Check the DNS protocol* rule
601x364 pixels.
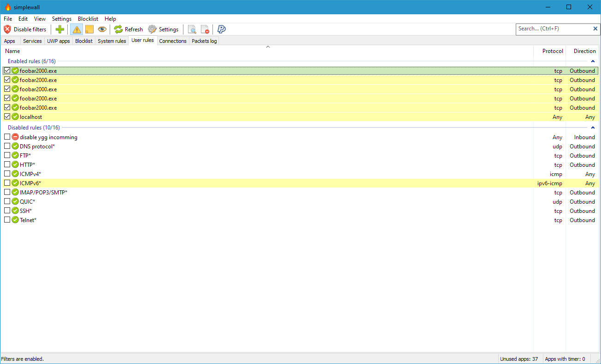pos(7,146)
